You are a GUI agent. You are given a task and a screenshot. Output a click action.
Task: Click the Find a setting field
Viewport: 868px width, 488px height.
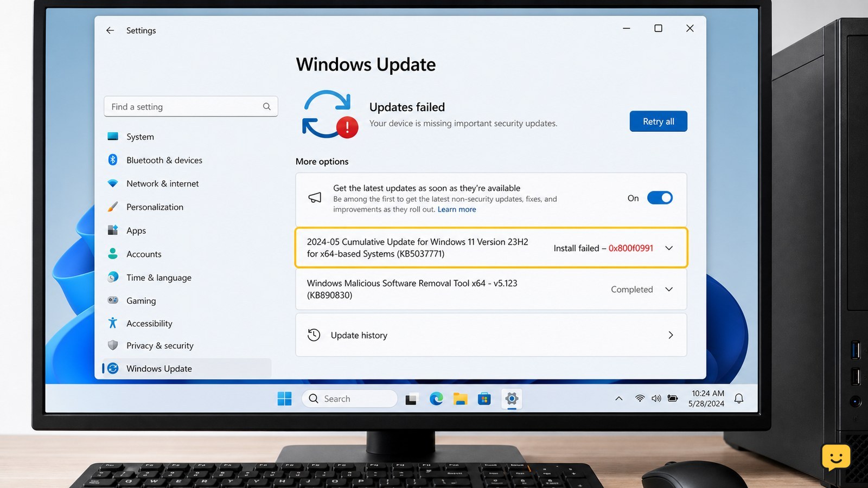coord(191,107)
